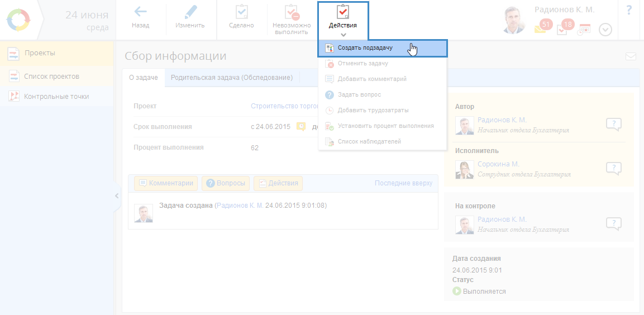Image resolution: width=644 pixels, height=315 pixels.
Task: Click the Невозможно выполнить icon
Action: tap(292, 12)
